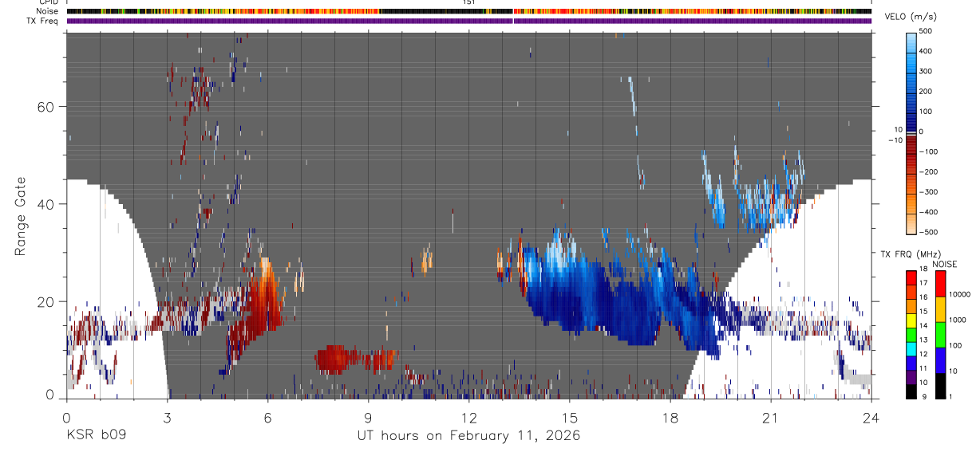The width and height of the screenshot is (980, 452).
Task: Click the multicolored Noise strip above plot
Action: pos(468,11)
